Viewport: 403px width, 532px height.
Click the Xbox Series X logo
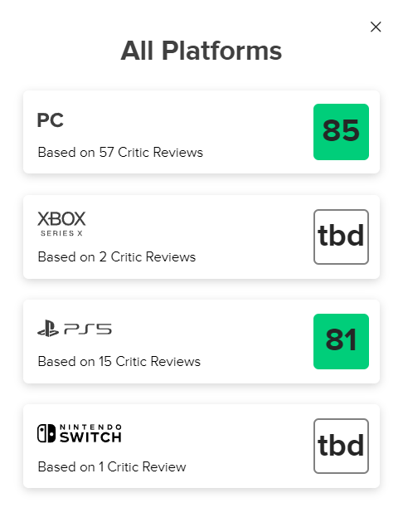(61, 223)
